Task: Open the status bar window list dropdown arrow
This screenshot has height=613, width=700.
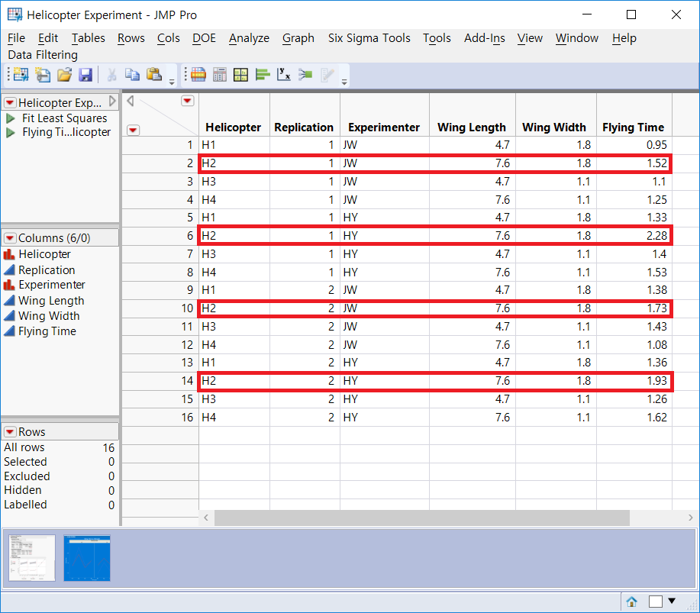Action: pyautogui.click(x=672, y=602)
